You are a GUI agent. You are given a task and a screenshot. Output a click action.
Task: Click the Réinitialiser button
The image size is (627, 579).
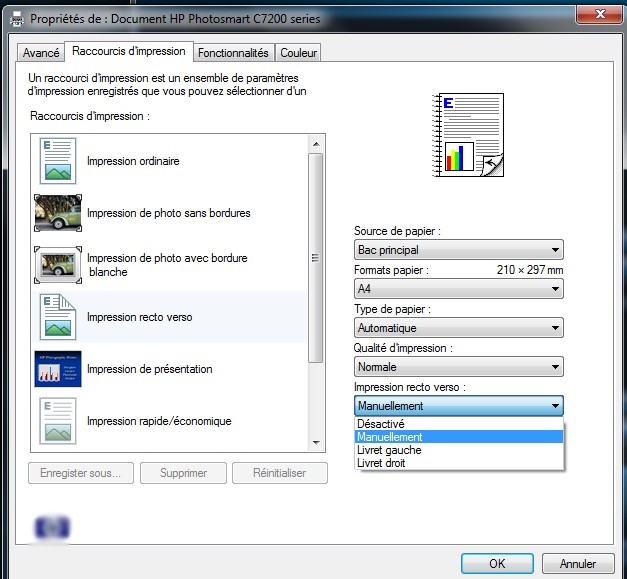coord(280,473)
